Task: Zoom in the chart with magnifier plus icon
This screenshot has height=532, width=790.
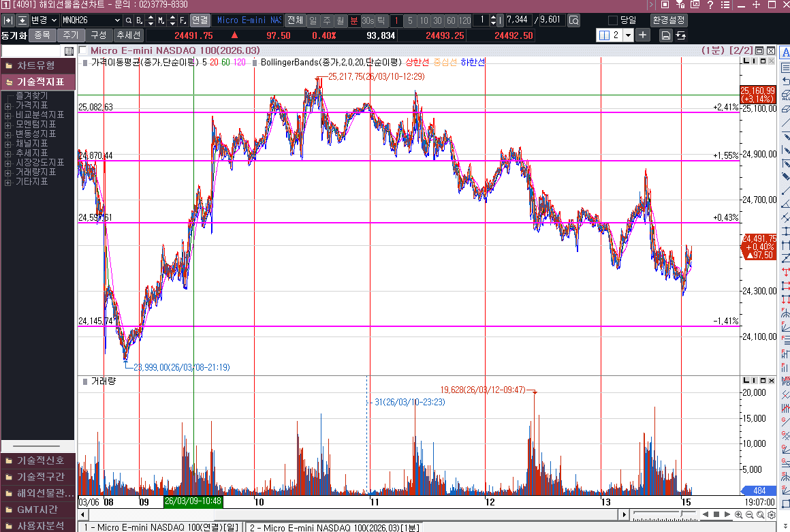Action: [739, 514]
